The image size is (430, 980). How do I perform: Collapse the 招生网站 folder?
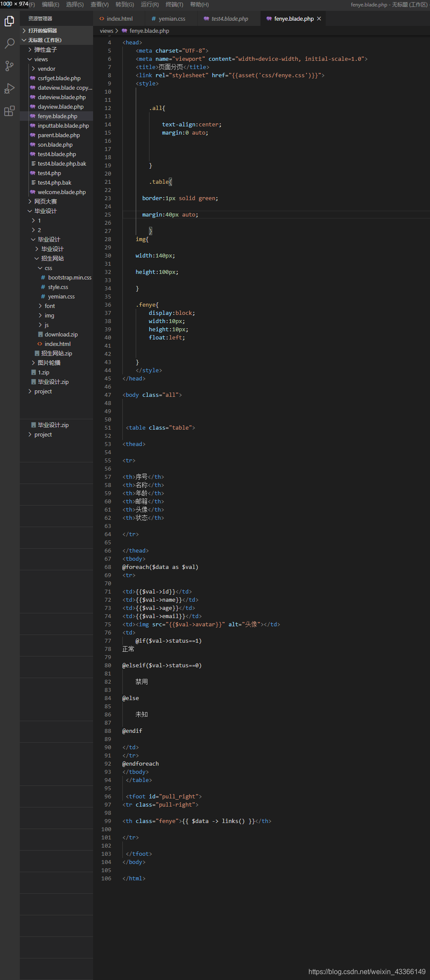[x=37, y=258]
